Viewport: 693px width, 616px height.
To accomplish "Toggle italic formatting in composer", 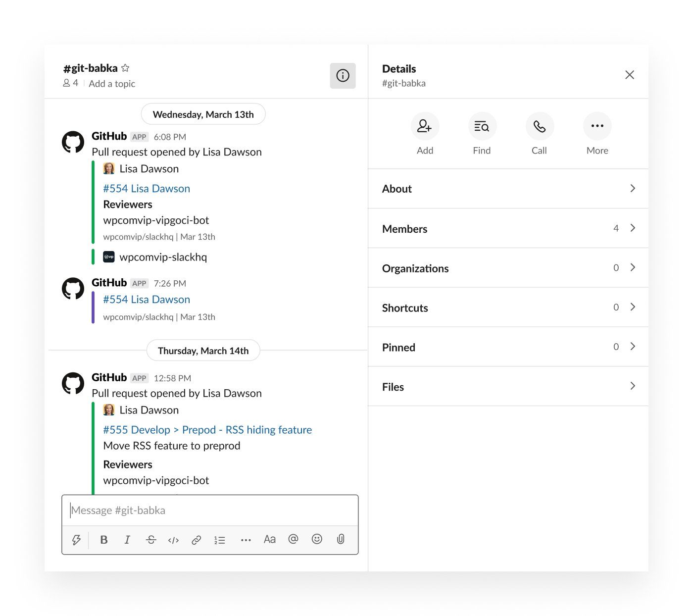I will (x=127, y=540).
